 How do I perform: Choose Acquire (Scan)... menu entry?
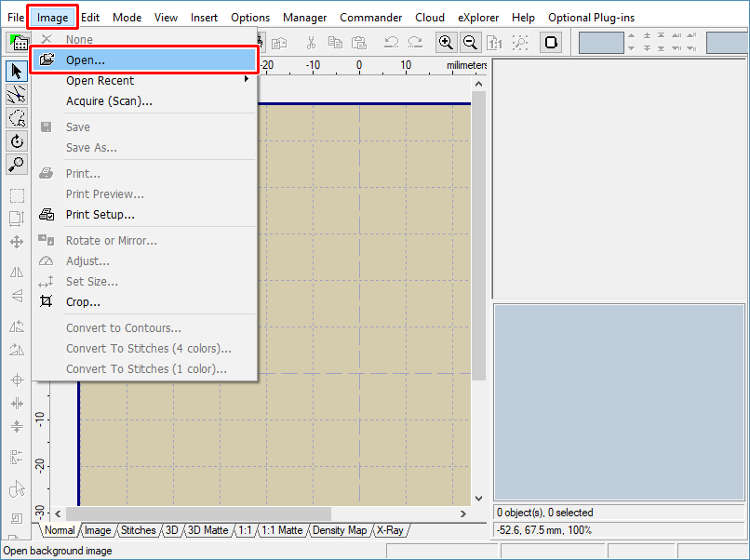click(144, 101)
